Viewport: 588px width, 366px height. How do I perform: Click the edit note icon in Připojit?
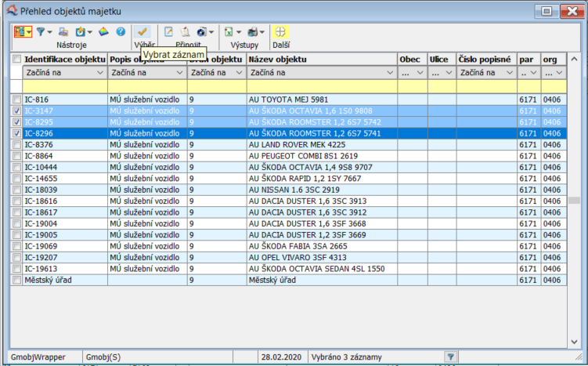[168, 32]
